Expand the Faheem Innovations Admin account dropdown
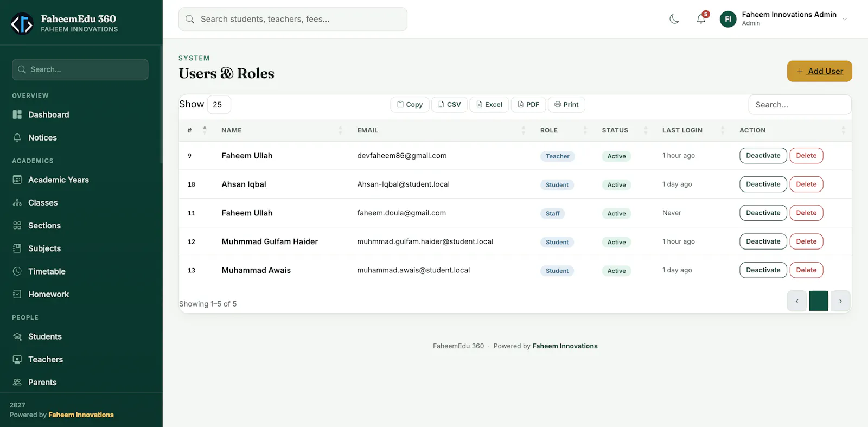The image size is (868, 427). (845, 19)
